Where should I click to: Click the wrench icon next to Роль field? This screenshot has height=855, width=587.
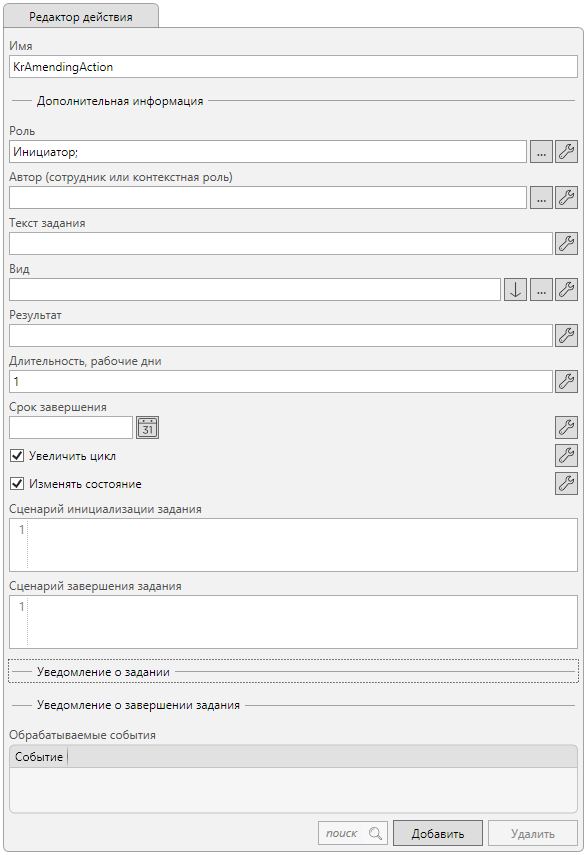tap(566, 152)
